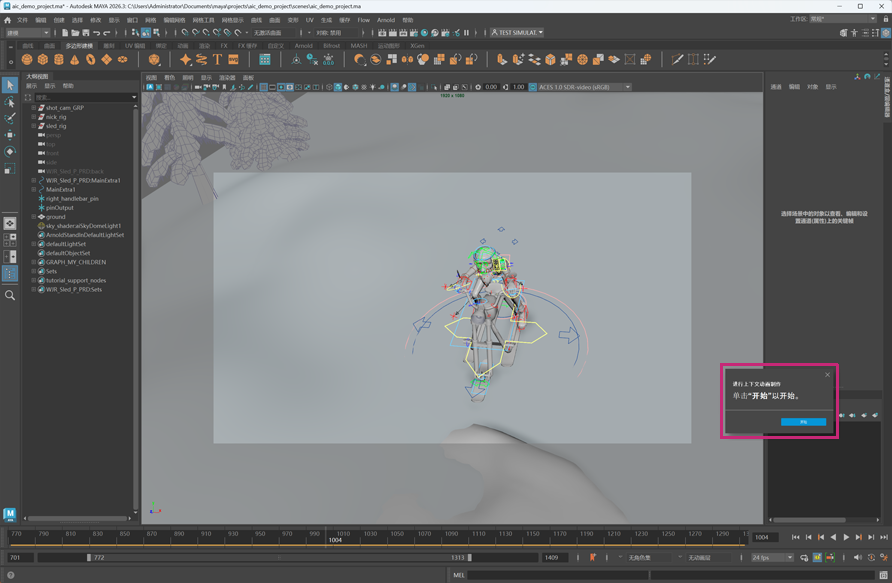This screenshot has width=892, height=583.
Task: Click the polygon cone shelf icon
Action: pos(75,60)
